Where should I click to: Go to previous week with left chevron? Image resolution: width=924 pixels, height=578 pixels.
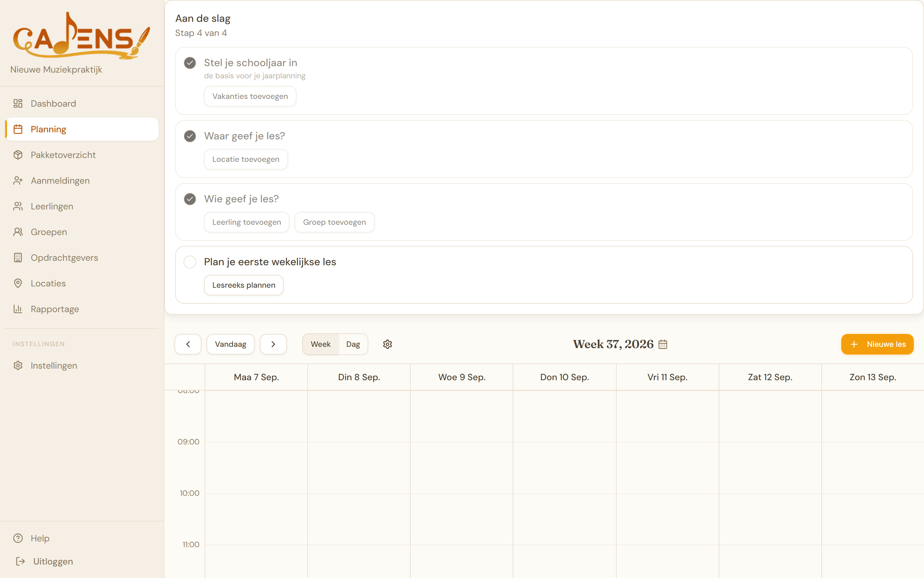coord(188,344)
